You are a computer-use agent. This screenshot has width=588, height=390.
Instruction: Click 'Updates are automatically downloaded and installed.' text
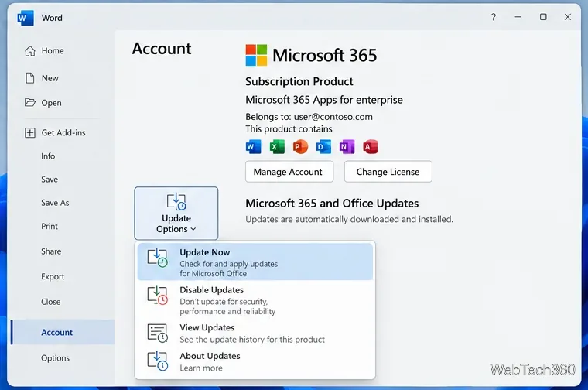[349, 219]
